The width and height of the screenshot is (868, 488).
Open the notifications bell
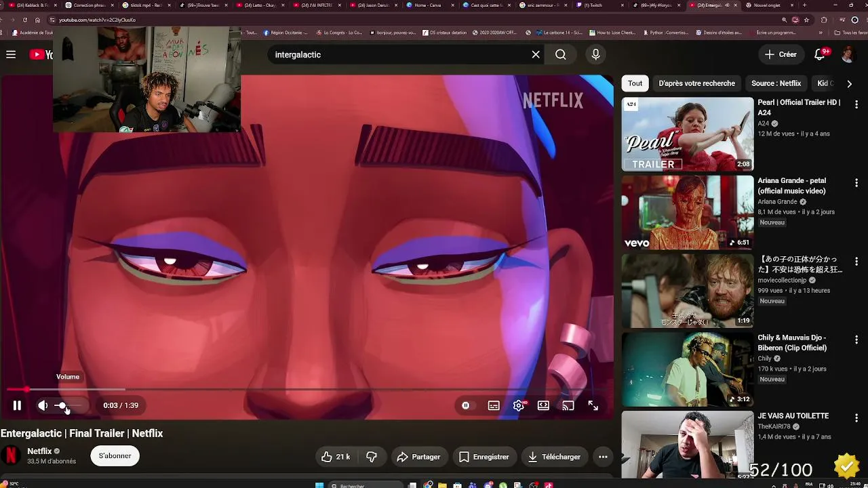(820, 54)
